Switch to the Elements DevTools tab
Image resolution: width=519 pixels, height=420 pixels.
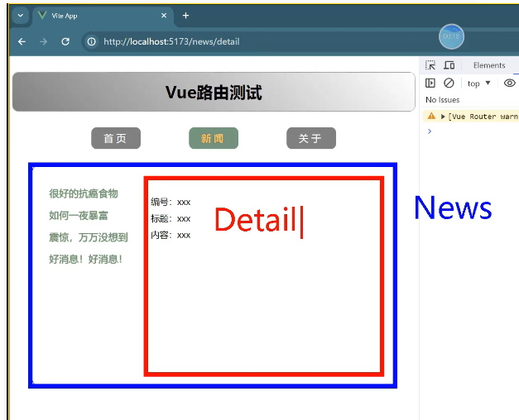point(489,65)
